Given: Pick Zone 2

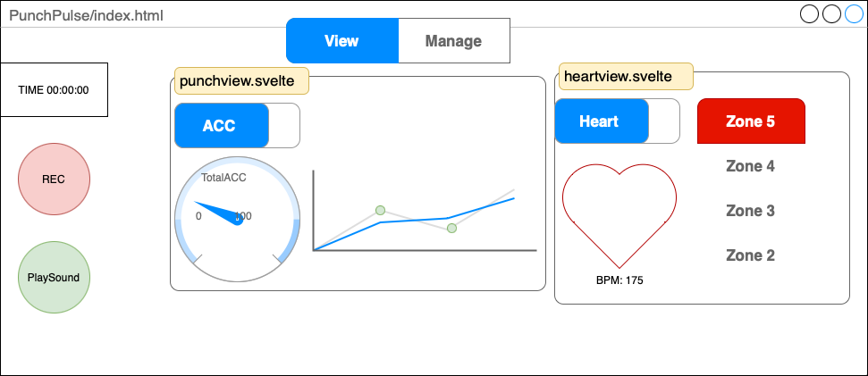Looking at the screenshot, I should (x=750, y=255).
